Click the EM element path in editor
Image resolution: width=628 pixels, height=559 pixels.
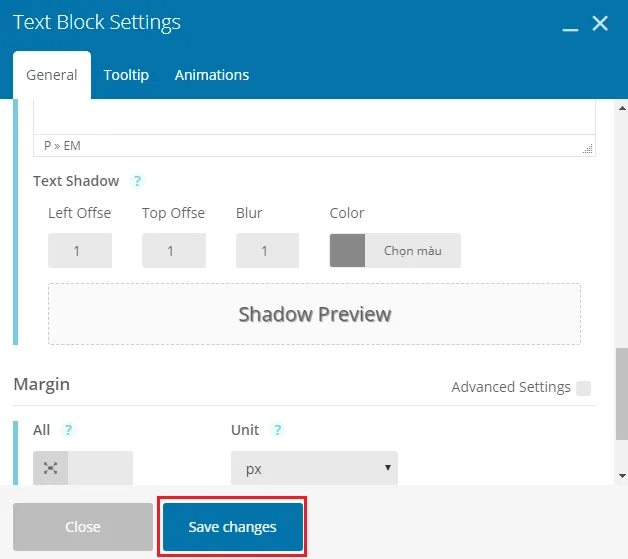pyautogui.click(x=72, y=146)
